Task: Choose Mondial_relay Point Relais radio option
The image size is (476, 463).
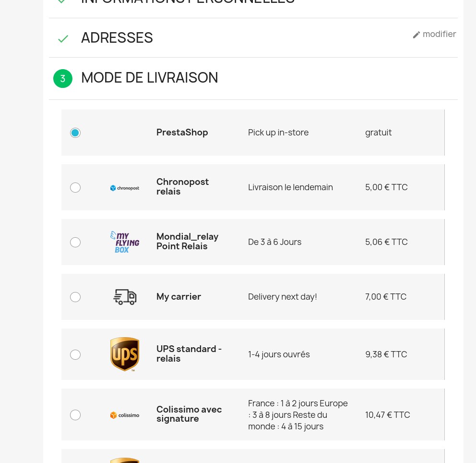Action: tap(75, 242)
